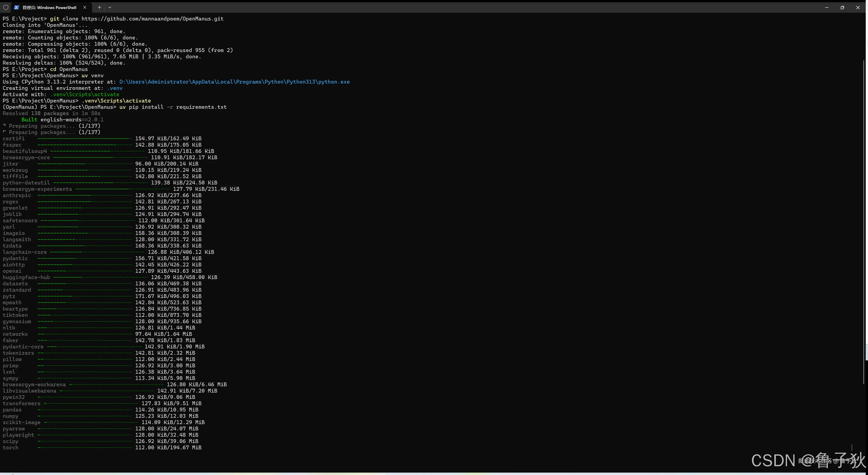Click the 'Resolved 138 packages' output line
The height and width of the screenshot is (475, 868).
pyautogui.click(x=51, y=114)
